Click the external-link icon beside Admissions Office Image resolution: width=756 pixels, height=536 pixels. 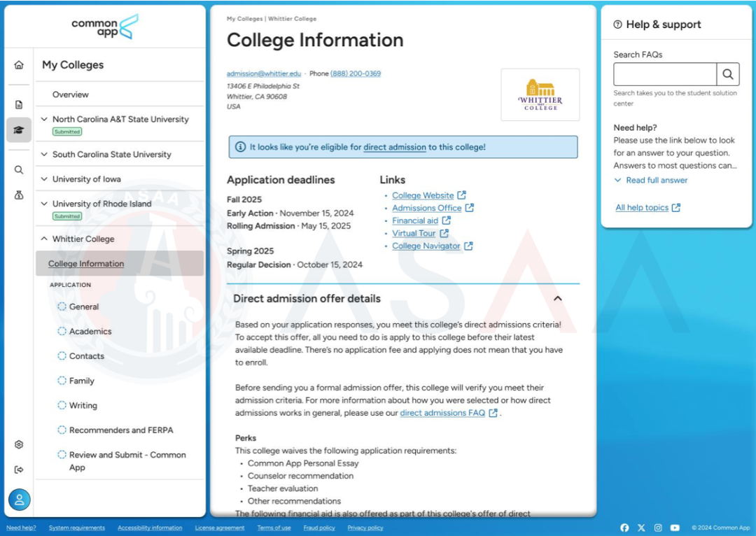[470, 208]
